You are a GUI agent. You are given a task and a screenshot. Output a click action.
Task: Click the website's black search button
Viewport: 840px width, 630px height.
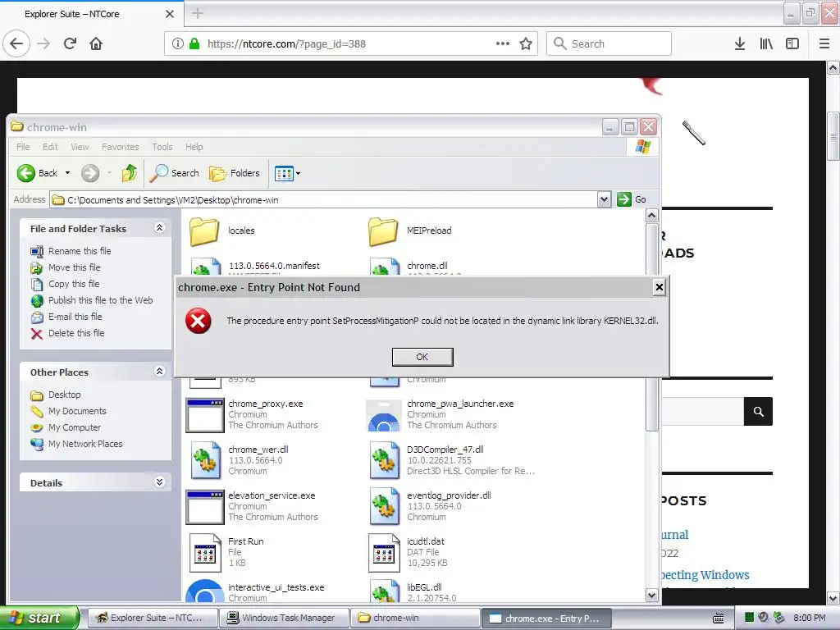coord(758,412)
